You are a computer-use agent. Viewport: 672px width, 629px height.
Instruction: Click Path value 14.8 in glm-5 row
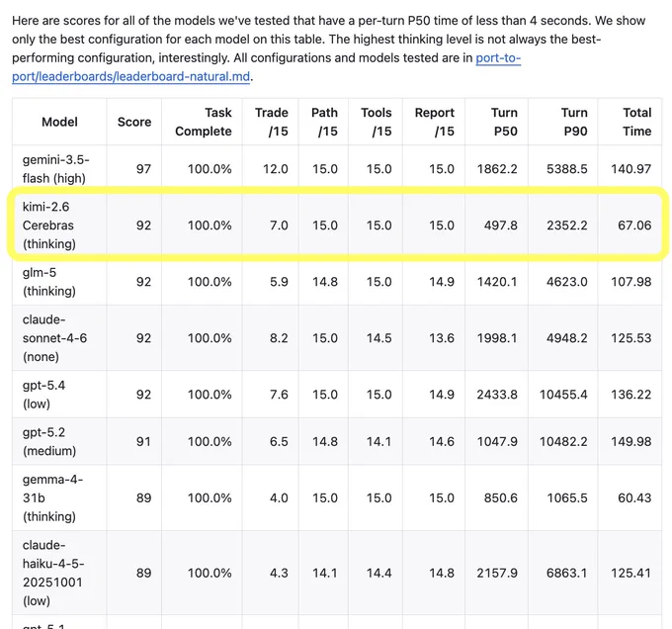tap(325, 282)
